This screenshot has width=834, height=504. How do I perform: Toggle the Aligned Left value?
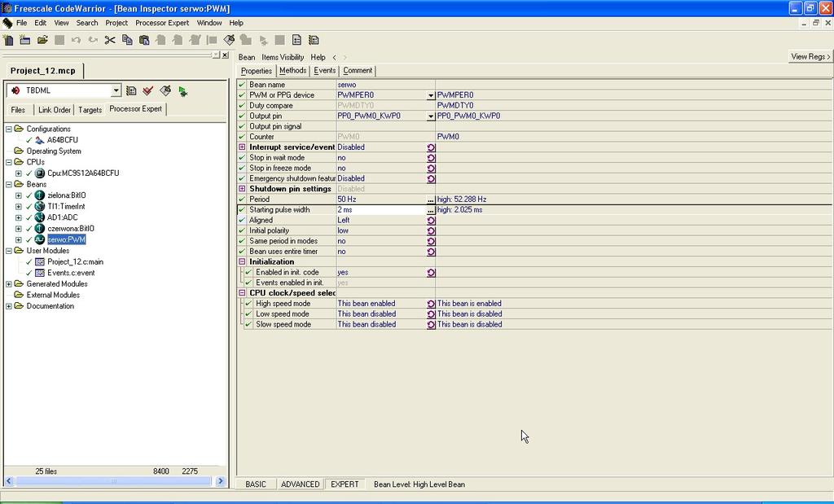tap(431, 220)
